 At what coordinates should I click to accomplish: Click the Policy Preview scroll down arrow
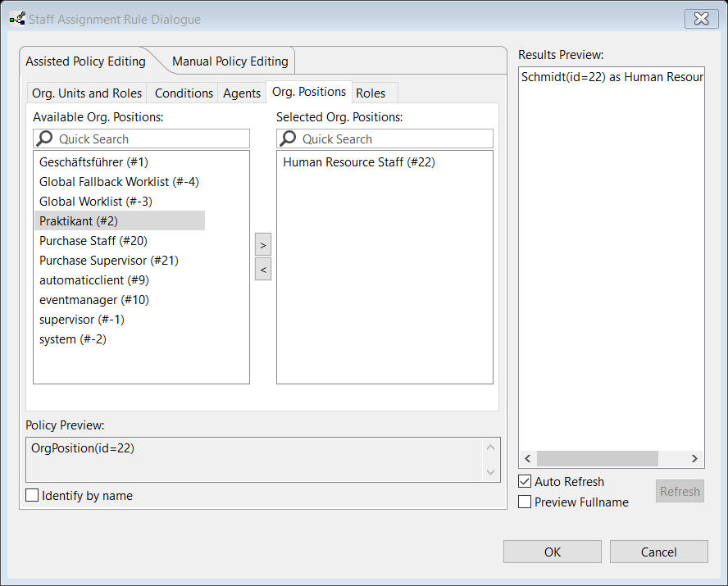click(490, 472)
